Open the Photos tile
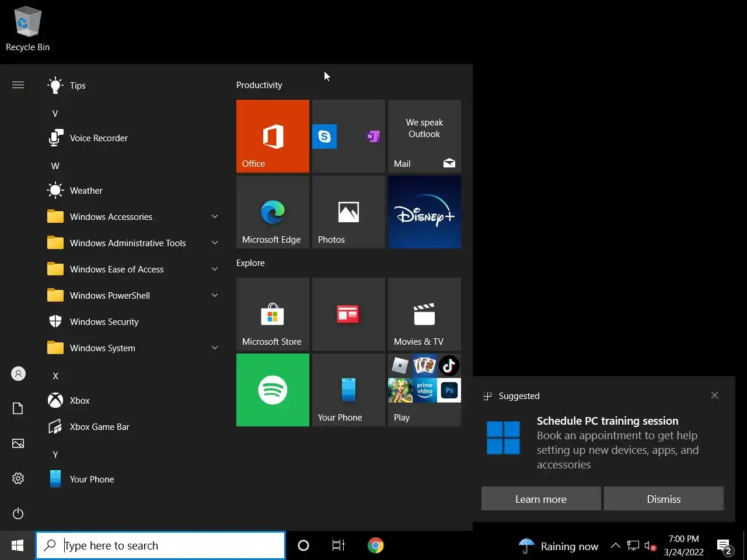The image size is (747, 560). 348,212
